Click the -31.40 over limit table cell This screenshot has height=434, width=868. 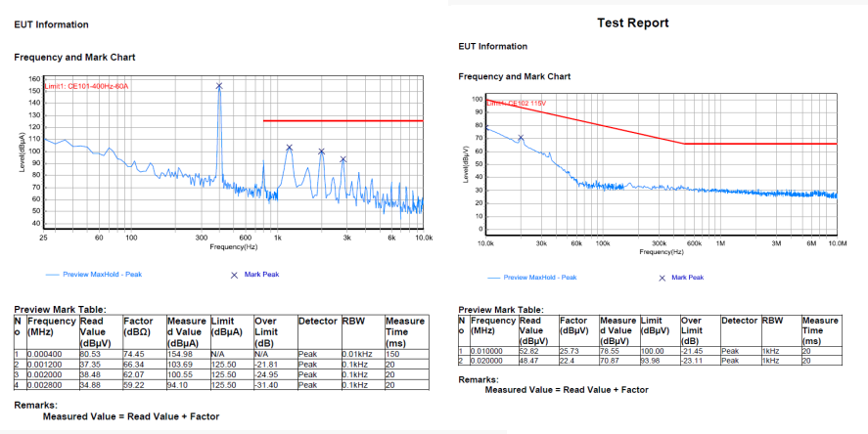pyautogui.click(x=267, y=381)
